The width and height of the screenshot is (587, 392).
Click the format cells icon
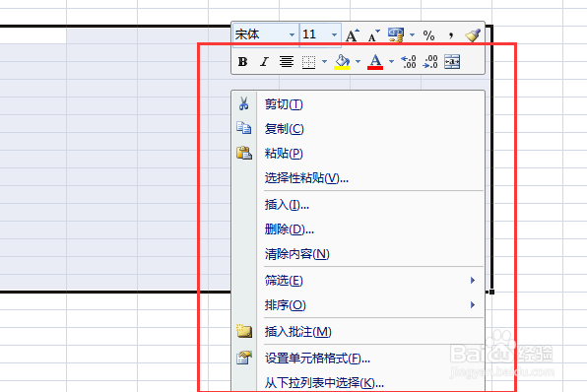click(x=244, y=358)
